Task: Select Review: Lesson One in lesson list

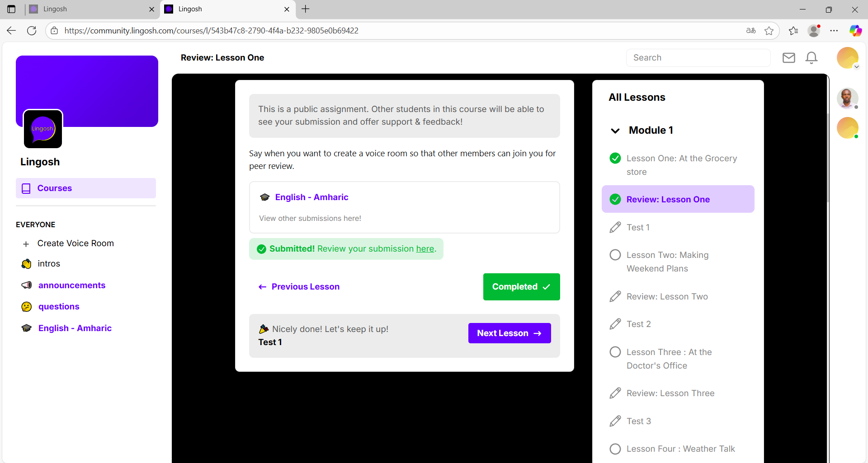Action: pos(678,199)
